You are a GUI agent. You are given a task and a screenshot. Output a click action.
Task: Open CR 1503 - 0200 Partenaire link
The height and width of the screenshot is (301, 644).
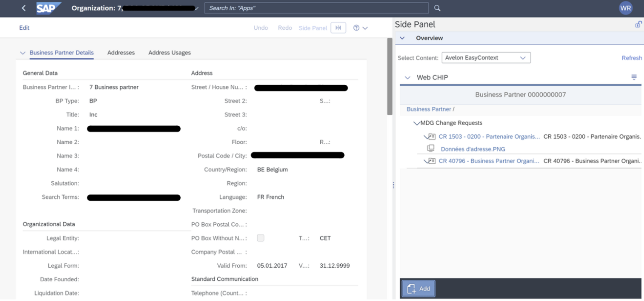pyautogui.click(x=489, y=136)
